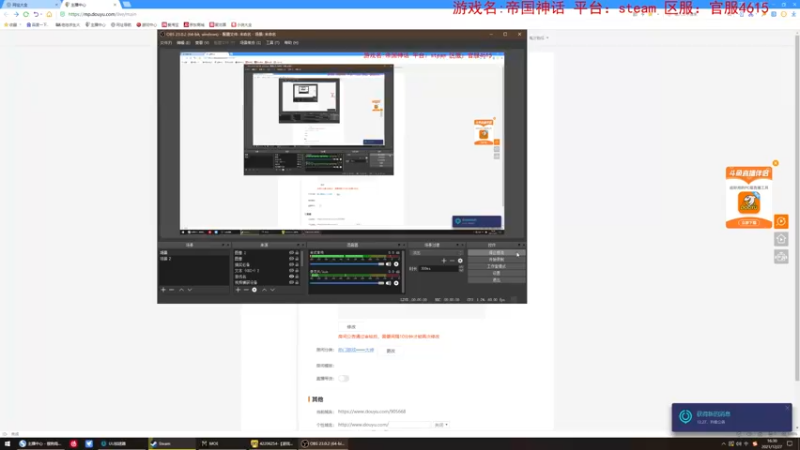This screenshot has width=800, height=450.
Task: Switch to the first browser tab
Action: tap(31, 5)
